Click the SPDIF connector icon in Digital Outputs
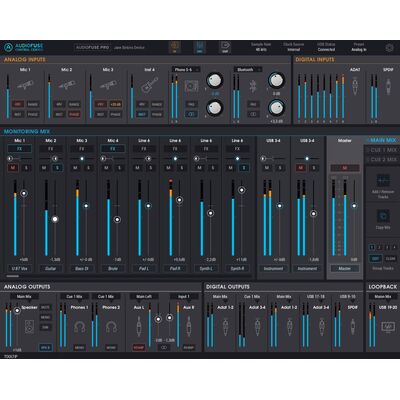 tap(353, 326)
